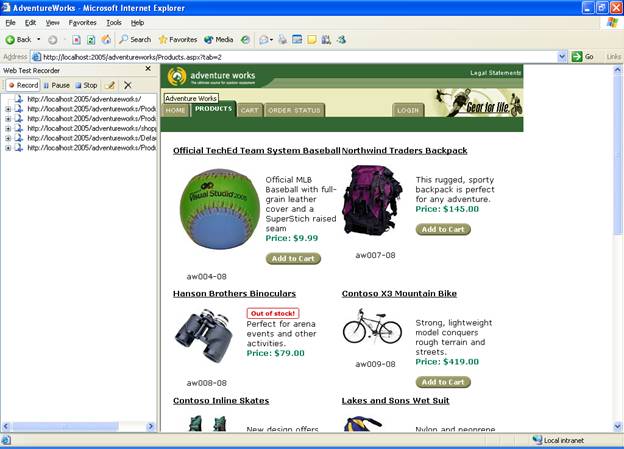Open Hanson Brothers Binoculars link
The height and width of the screenshot is (449, 624).
point(234,294)
